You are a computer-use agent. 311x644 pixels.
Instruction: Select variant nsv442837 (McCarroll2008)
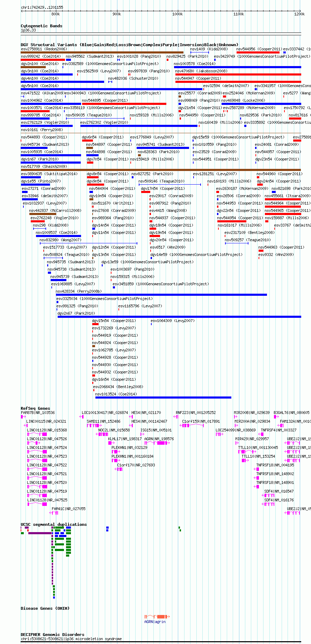(55, 210)
